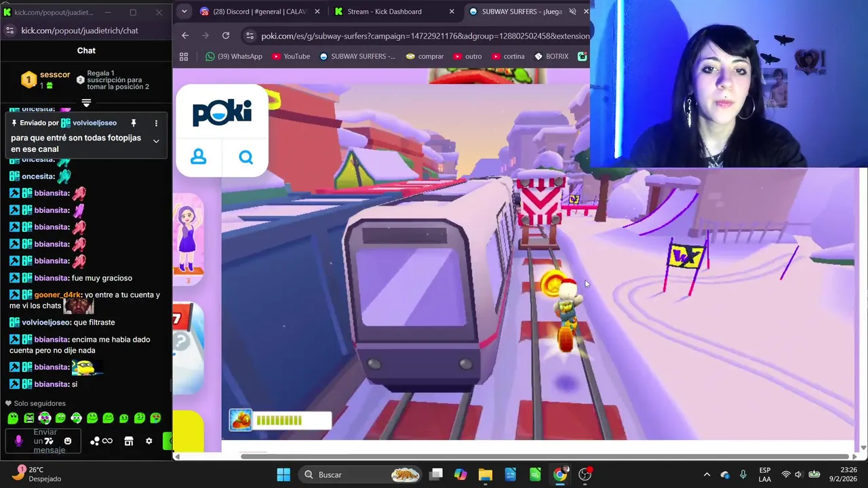Open Poki search magnifier icon

click(x=245, y=157)
